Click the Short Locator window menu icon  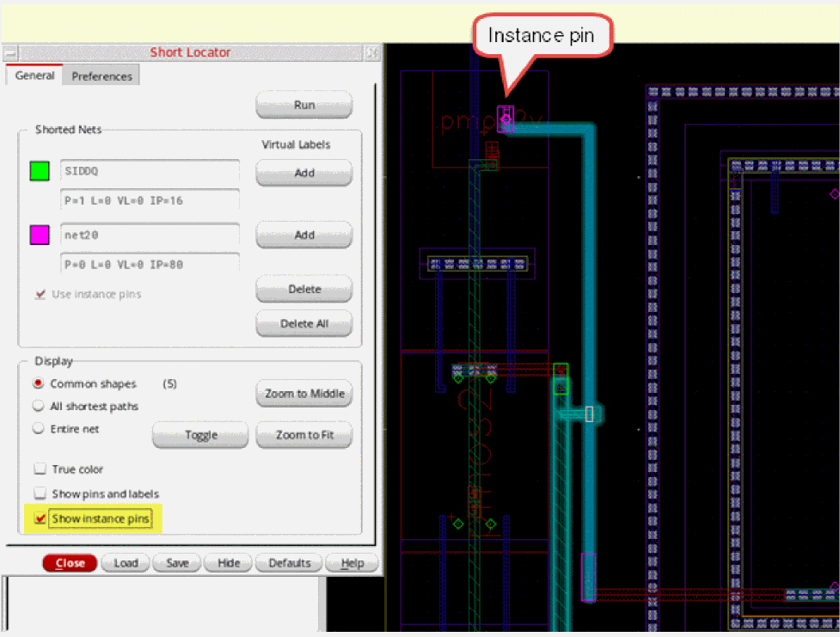click(x=9, y=52)
